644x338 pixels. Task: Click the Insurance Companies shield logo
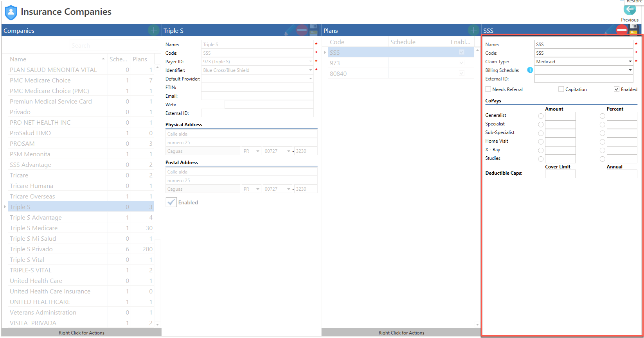click(11, 13)
